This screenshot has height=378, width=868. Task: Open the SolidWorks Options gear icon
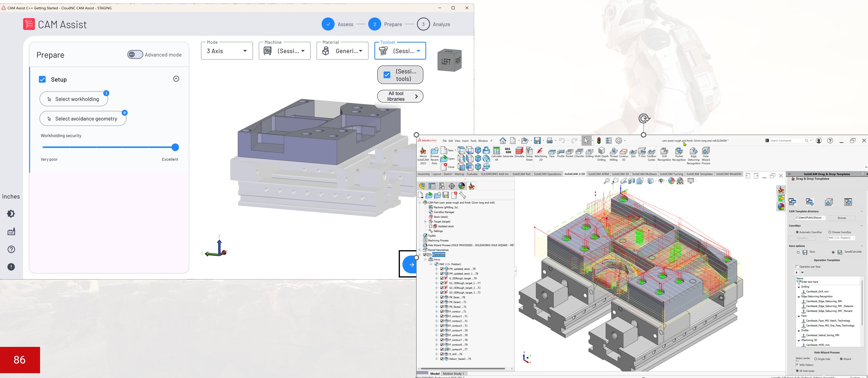click(619, 141)
